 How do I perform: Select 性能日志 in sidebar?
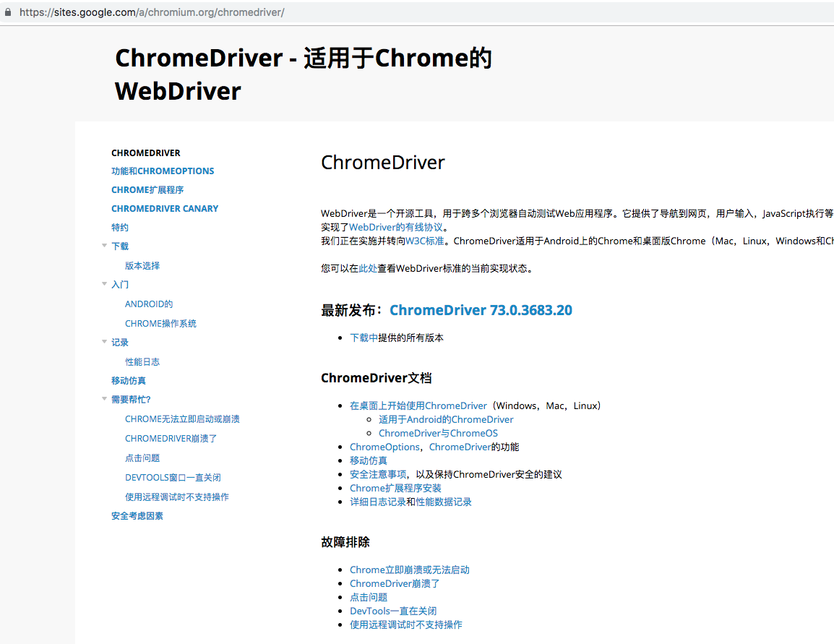pos(142,362)
